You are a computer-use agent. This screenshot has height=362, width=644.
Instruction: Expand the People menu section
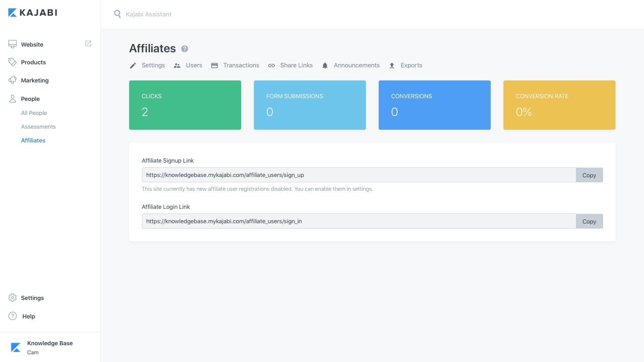point(30,99)
